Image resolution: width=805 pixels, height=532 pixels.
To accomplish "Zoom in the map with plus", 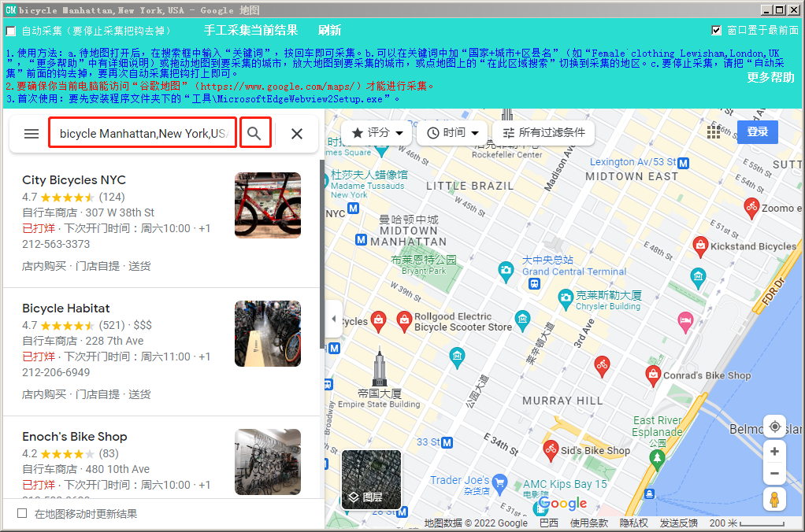I will pyautogui.click(x=774, y=452).
